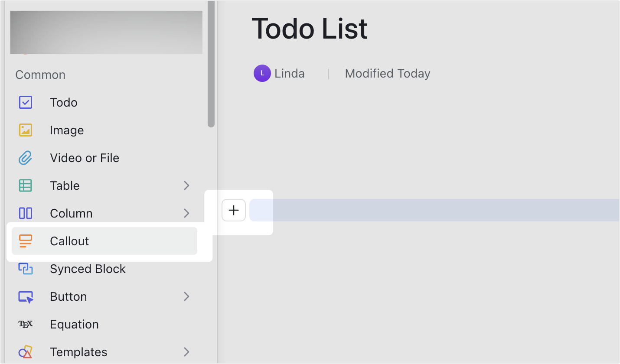The image size is (620, 364).
Task: Select the Table grid icon
Action: tap(25, 185)
